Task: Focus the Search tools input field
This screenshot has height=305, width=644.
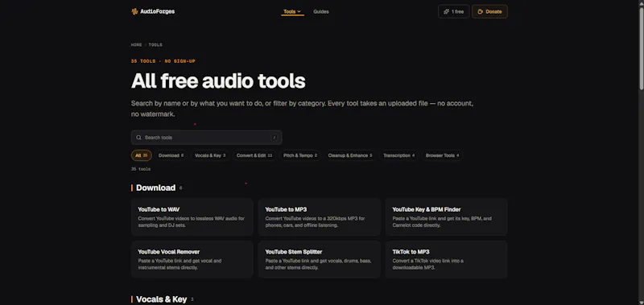Action: pyautogui.click(x=207, y=138)
